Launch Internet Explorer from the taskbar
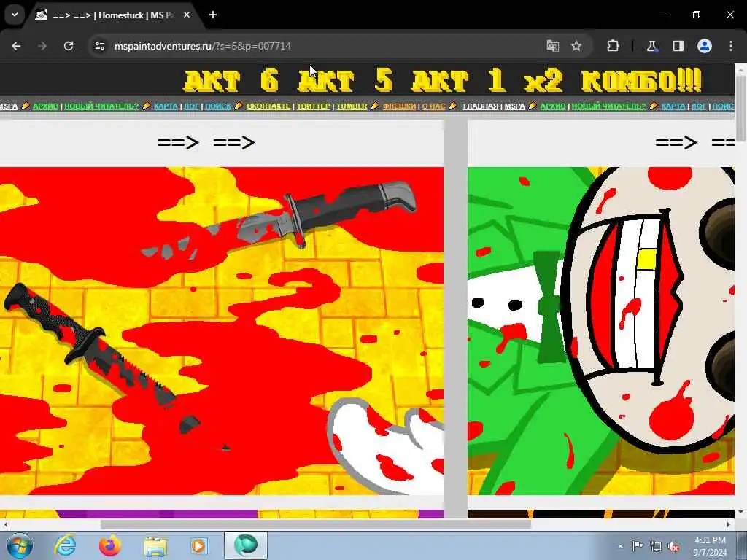This screenshot has width=747, height=560. 65,545
